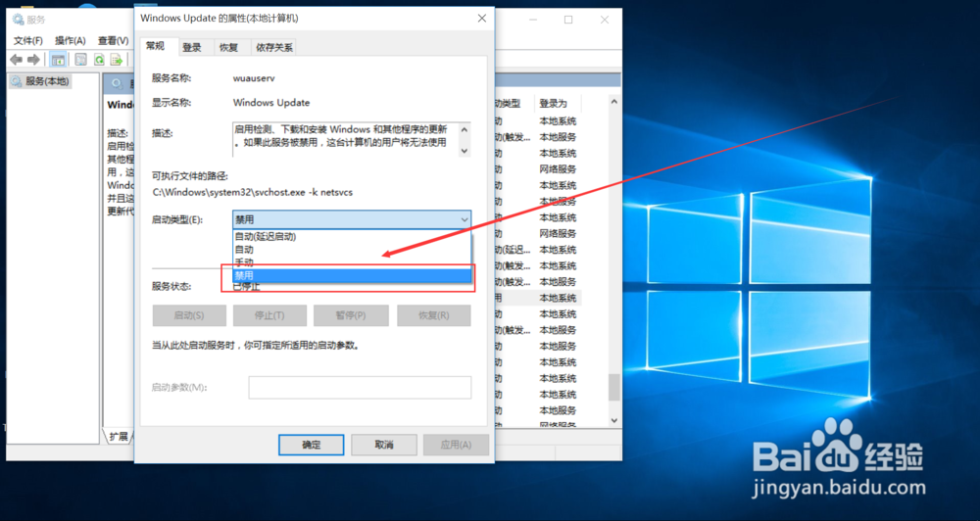This screenshot has height=521, width=980.
Task: Click the services list scroll-up arrow
Action: coord(614,101)
